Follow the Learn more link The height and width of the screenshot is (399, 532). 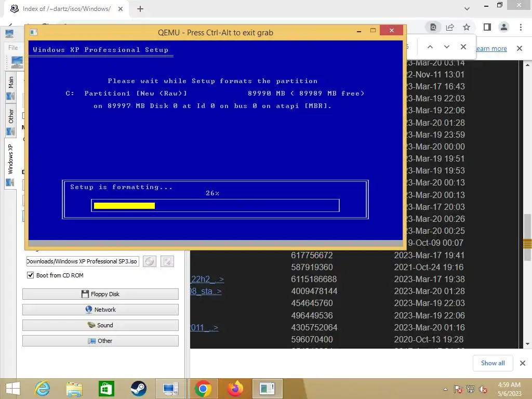tap(491, 48)
